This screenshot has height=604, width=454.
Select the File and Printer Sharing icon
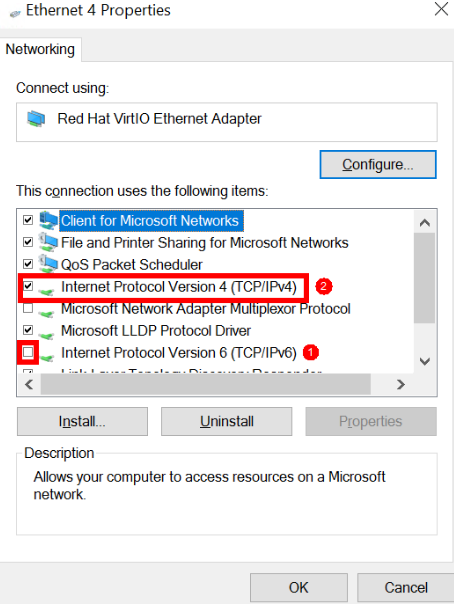point(49,242)
